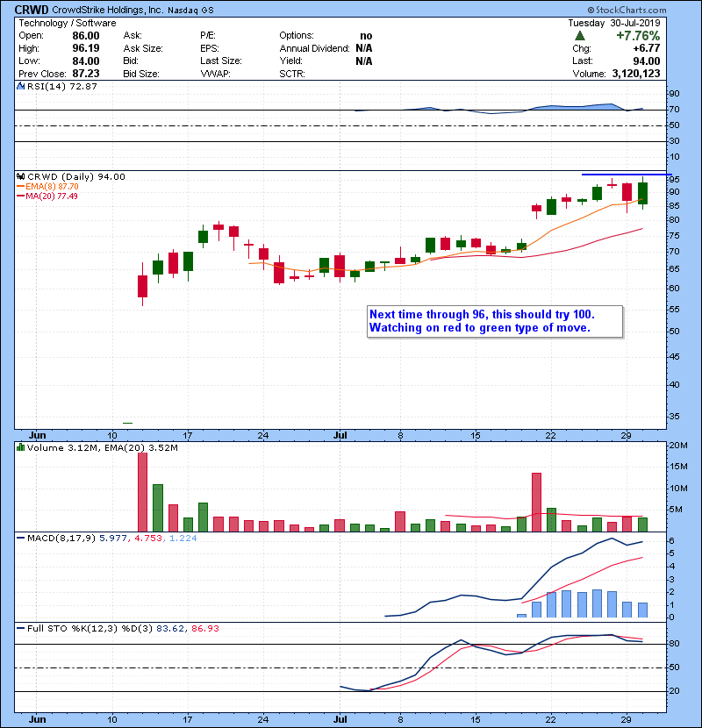Viewport: 702px width, 728px height.
Task: Click the date Tuesday 30-Jul-2019
Action: 613,23
